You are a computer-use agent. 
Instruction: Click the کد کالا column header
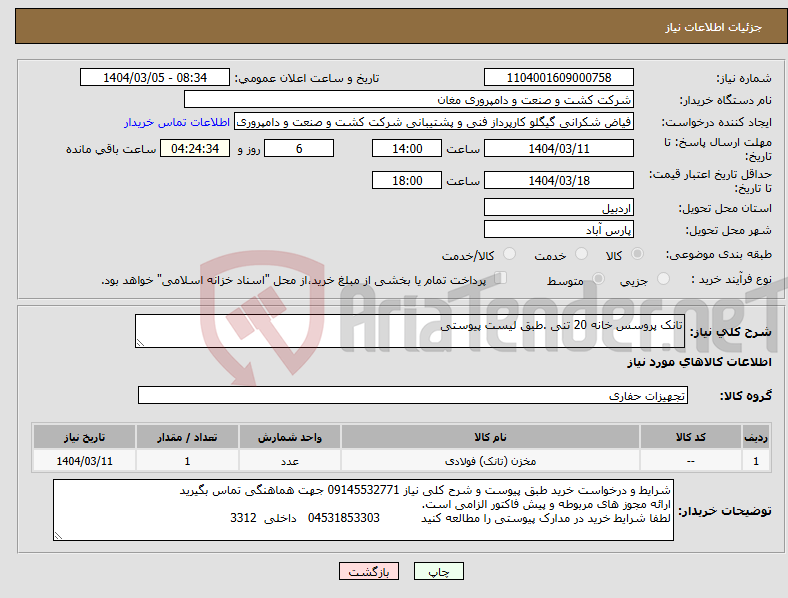[691, 437]
